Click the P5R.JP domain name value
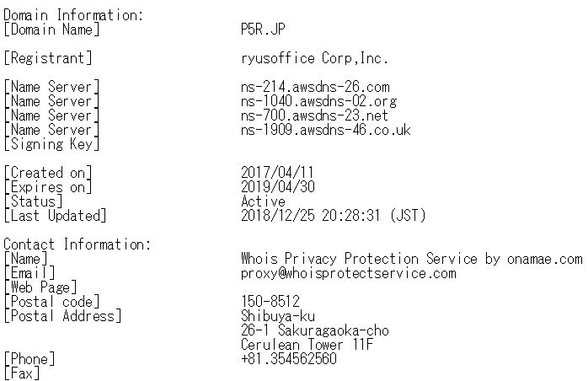This screenshot has height=381, width=588. pyautogui.click(x=265, y=30)
